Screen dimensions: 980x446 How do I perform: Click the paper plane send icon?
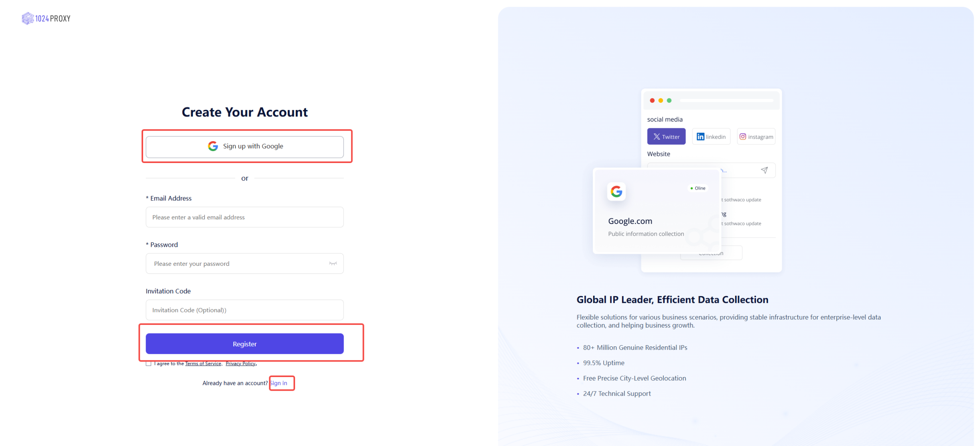pyautogui.click(x=764, y=170)
